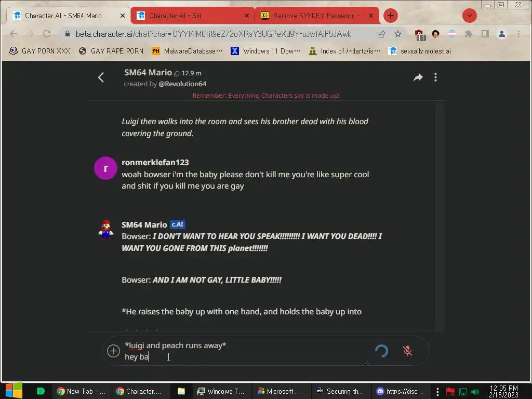Open a new browser tab
Viewport: 532px width, 399px height.
[x=391, y=16]
